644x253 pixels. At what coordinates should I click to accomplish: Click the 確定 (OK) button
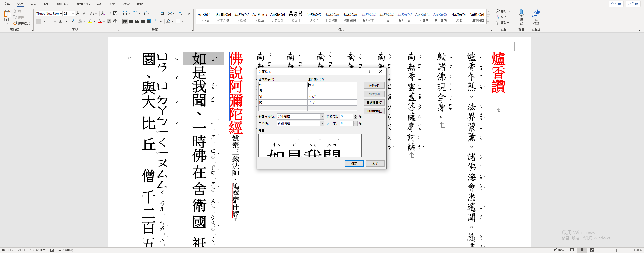click(x=354, y=163)
